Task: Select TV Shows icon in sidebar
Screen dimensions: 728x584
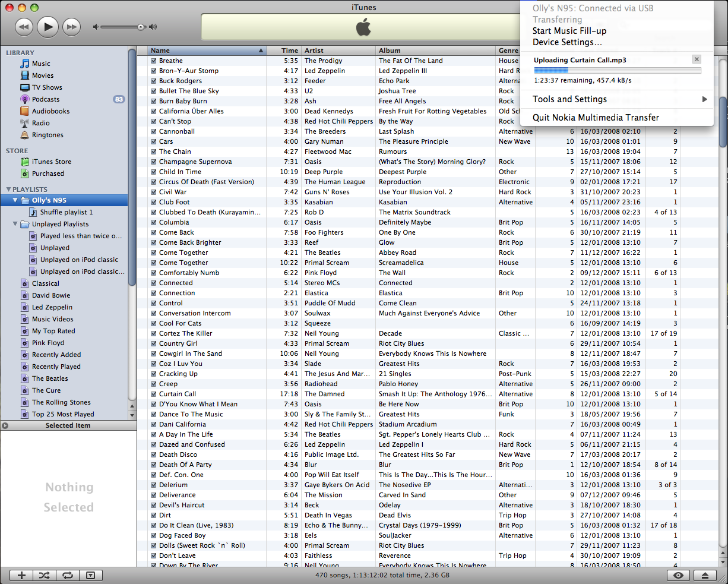Action: click(x=24, y=87)
